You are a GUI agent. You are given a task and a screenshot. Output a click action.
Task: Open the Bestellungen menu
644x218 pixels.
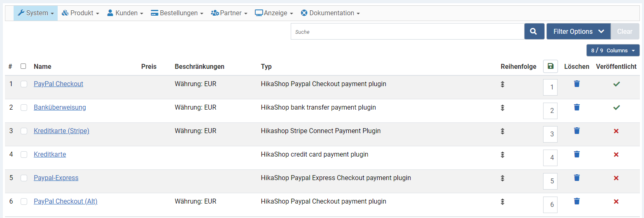pyautogui.click(x=177, y=13)
